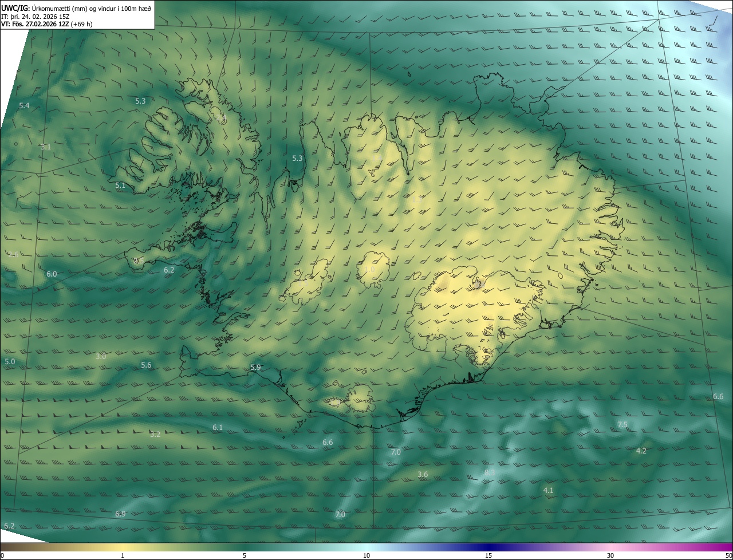Screen dimensions: 733x560
Task: Click the colorbar tick label 50
Action: [x=728, y=556]
